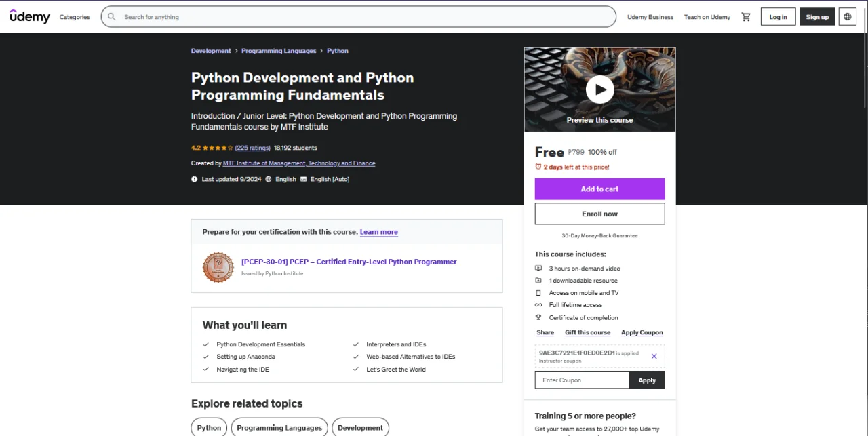Click the 'Training 5 or more people?' heading
Screen dimensions: 868x436
(585, 416)
